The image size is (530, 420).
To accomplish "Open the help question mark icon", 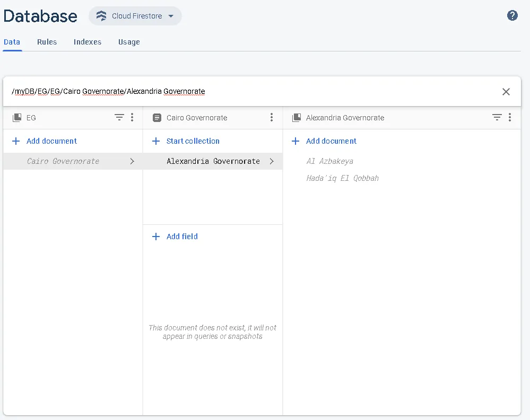I will (512, 15).
